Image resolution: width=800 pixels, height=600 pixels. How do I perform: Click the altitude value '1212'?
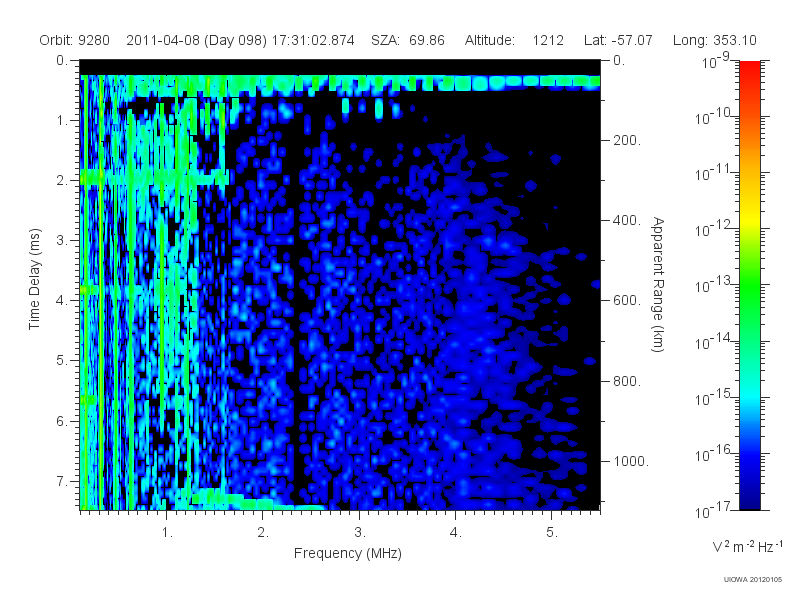click(x=548, y=40)
